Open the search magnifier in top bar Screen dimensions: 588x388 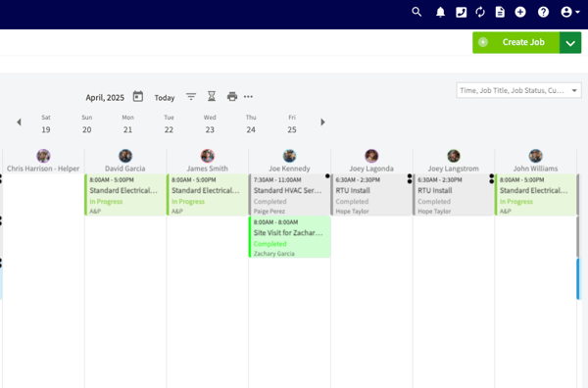pos(416,12)
